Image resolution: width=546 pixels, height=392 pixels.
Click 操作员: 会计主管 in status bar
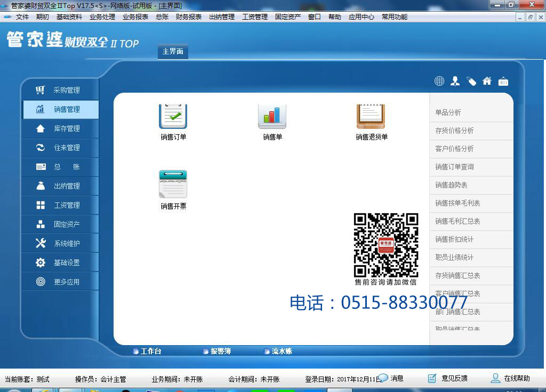click(101, 379)
